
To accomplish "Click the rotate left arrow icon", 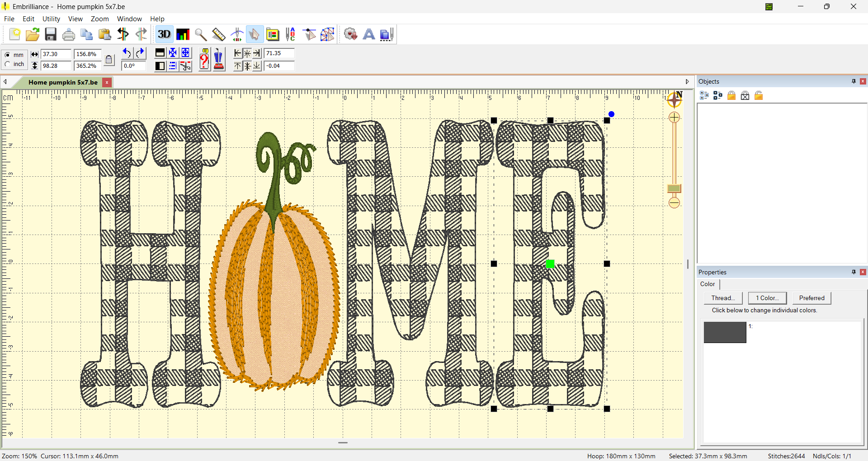I will (127, 53).
